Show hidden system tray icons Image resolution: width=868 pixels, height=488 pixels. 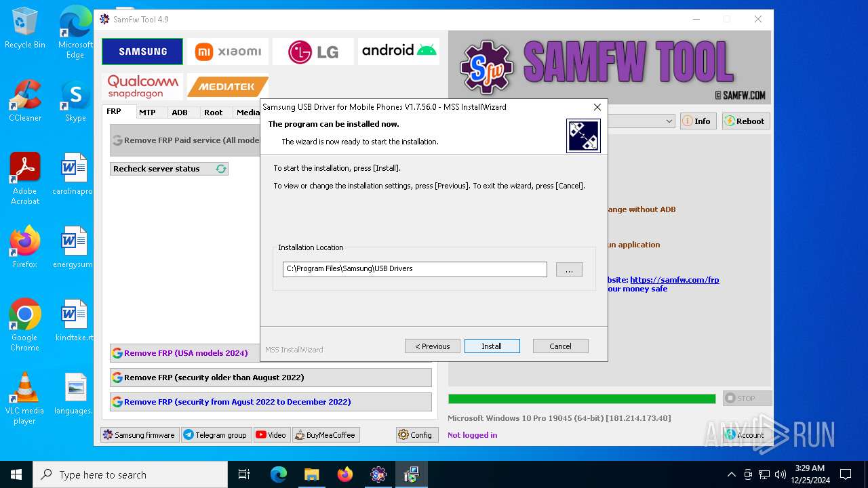tap(731, 474)
